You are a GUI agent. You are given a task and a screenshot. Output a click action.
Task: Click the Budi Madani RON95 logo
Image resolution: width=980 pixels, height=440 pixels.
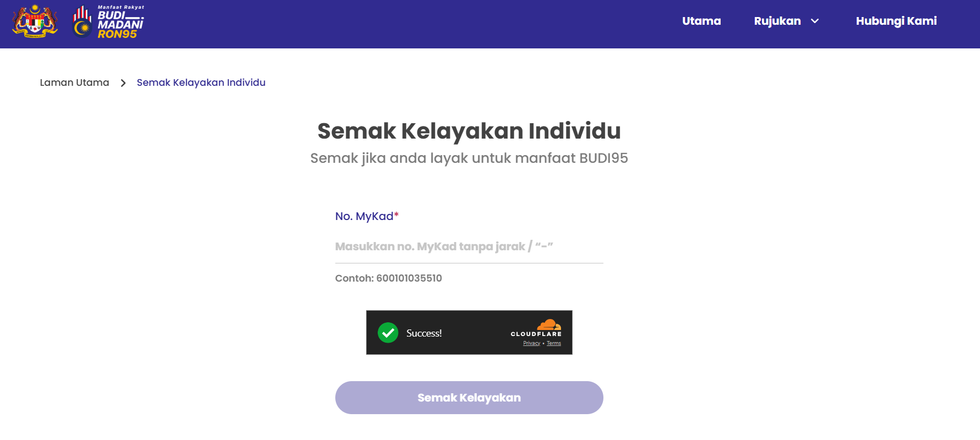pyautogui.click(x=108, y=22)
